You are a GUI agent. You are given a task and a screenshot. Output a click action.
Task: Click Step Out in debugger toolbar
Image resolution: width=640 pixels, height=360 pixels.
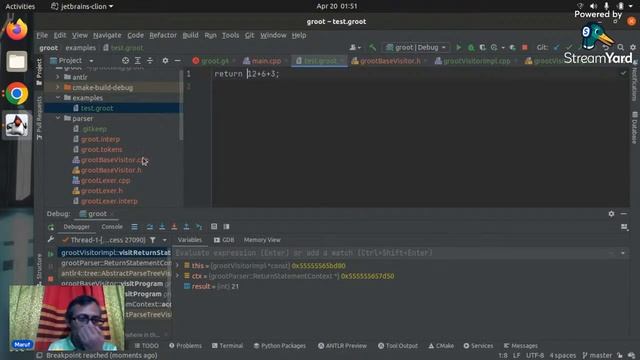pos(187,227)
